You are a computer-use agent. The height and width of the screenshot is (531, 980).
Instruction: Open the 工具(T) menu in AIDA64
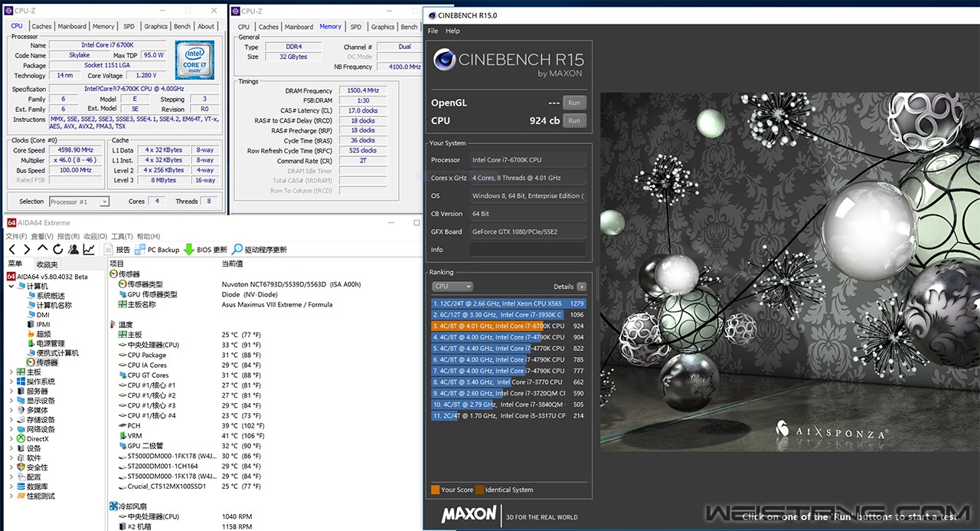click(x=122, y=237)
